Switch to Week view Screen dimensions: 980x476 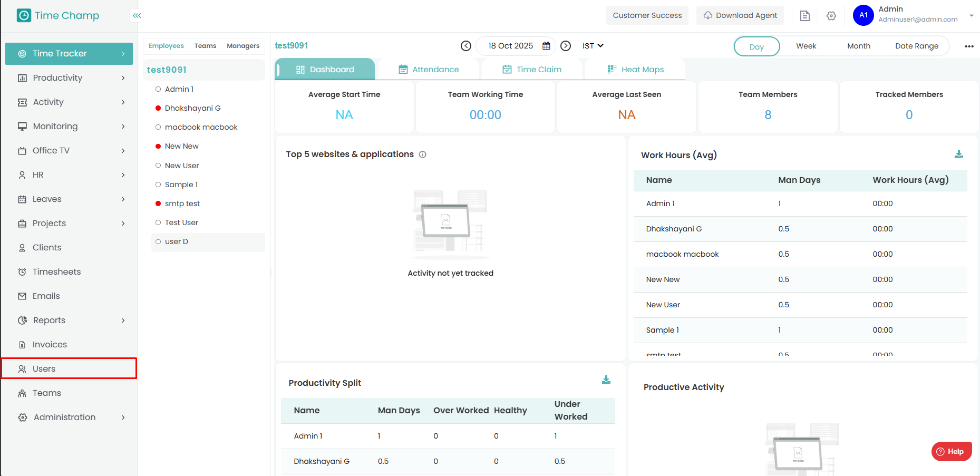(x=806, y=46)
